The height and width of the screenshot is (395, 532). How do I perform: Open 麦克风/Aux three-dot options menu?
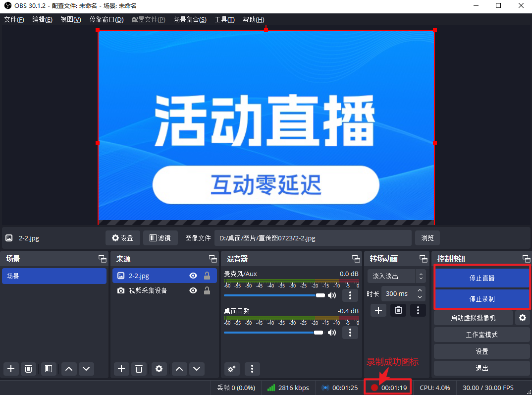350,295
